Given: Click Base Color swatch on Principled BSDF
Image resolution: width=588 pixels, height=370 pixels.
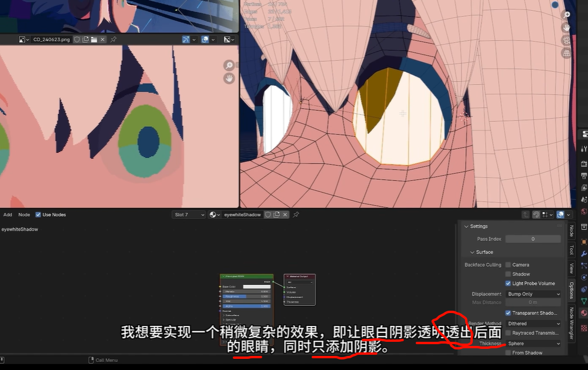Looking at the screenshot, I should 256,287.
